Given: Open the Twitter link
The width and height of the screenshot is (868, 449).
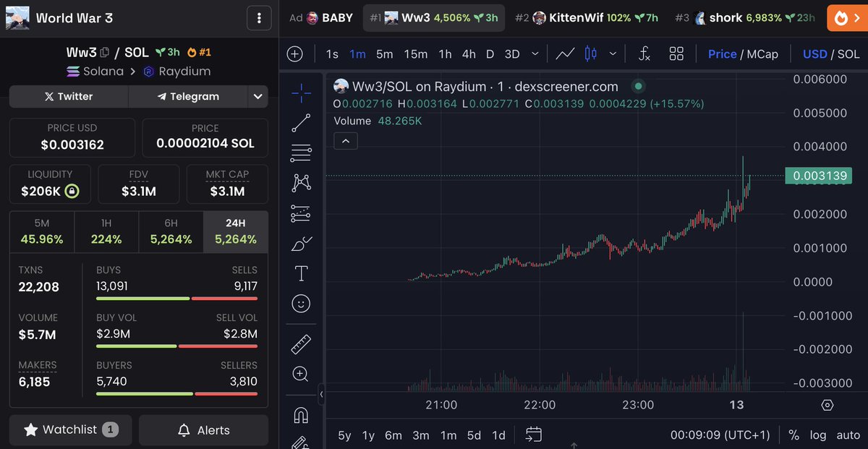Looking at the screenshot, I should (x=69, y=96).
